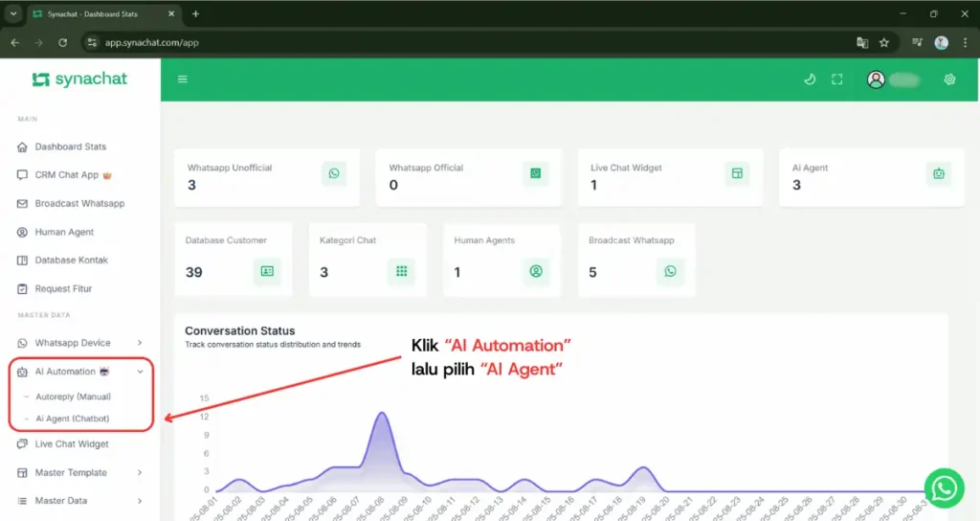The height and width of the screenshot is (521, 980).
Task: Click the CRM Chat App chat icon
Action: pyautogui.click(x=22, y=175)
